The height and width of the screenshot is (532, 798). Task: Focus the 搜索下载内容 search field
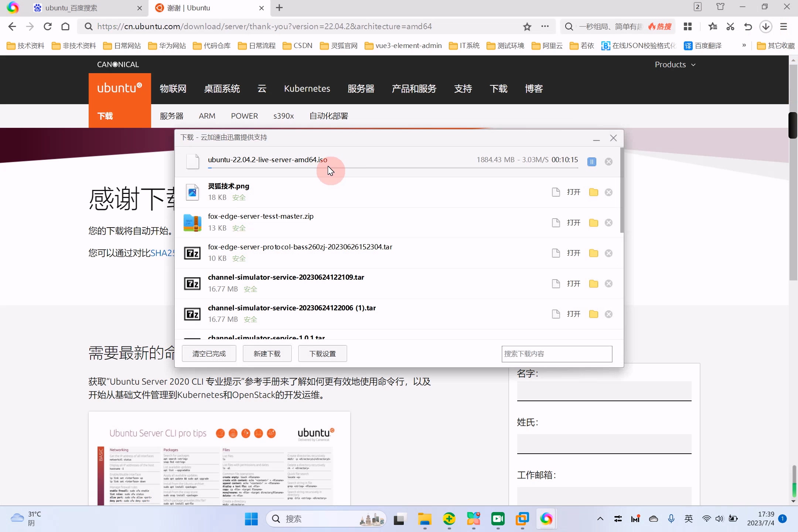coord(557,354)
